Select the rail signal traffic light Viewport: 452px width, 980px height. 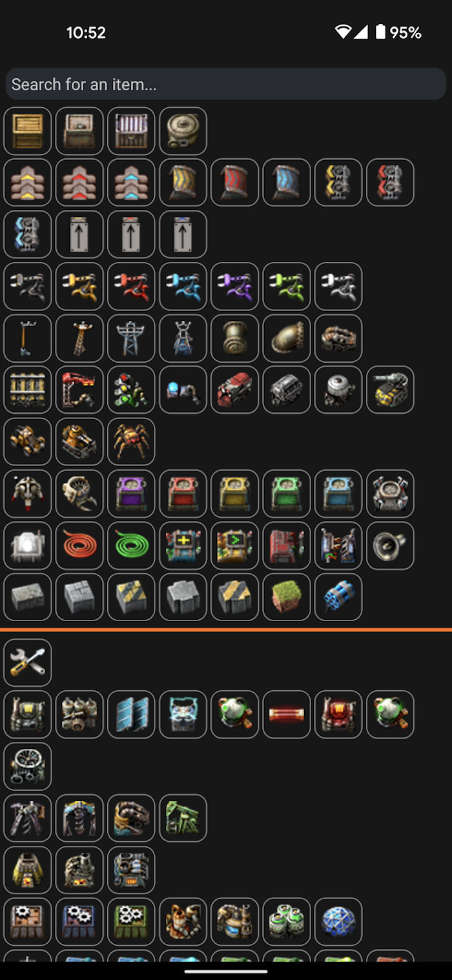pos(131,390)
